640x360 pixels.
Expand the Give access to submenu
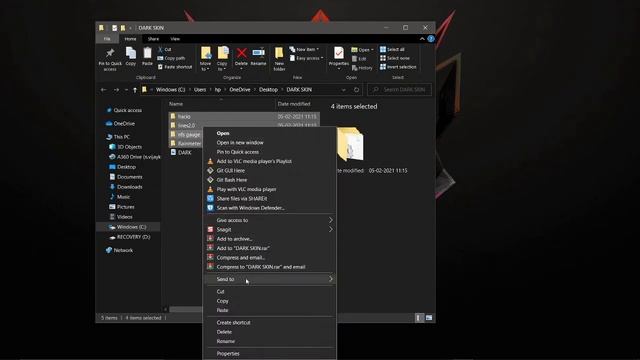point(270,220)
